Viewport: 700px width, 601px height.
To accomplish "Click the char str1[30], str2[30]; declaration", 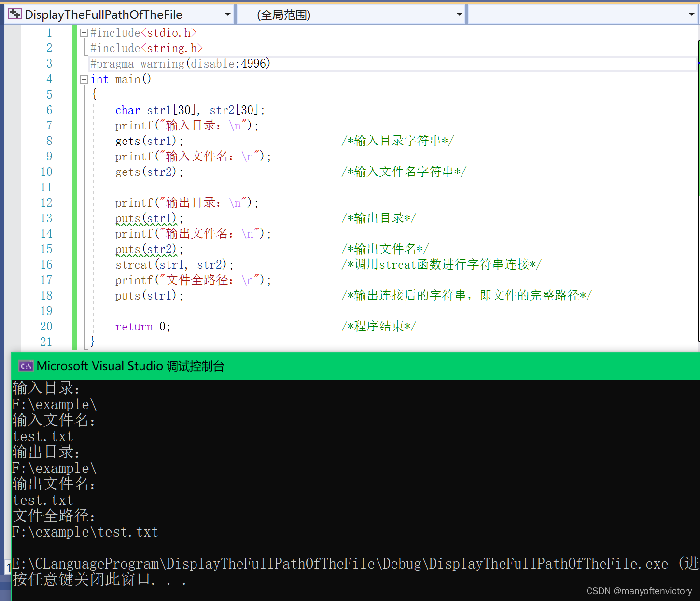I will pyautogui.click(x=190, y=110).
